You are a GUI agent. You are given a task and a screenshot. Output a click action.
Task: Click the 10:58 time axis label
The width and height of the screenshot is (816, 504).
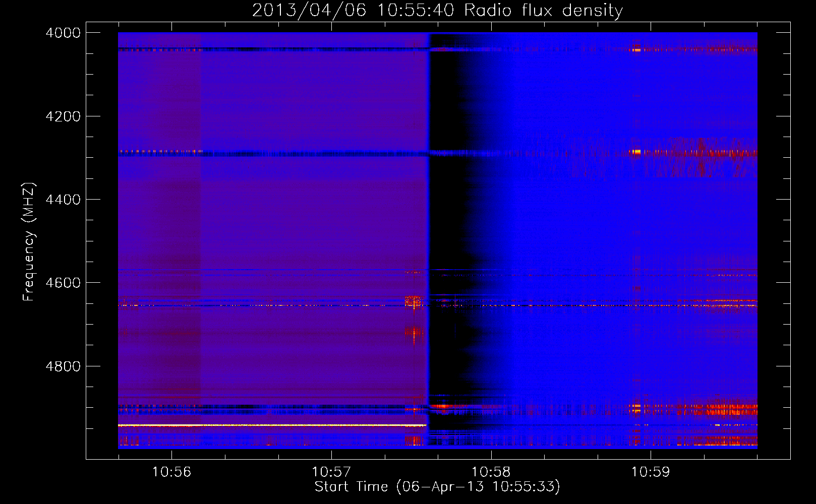491,472
